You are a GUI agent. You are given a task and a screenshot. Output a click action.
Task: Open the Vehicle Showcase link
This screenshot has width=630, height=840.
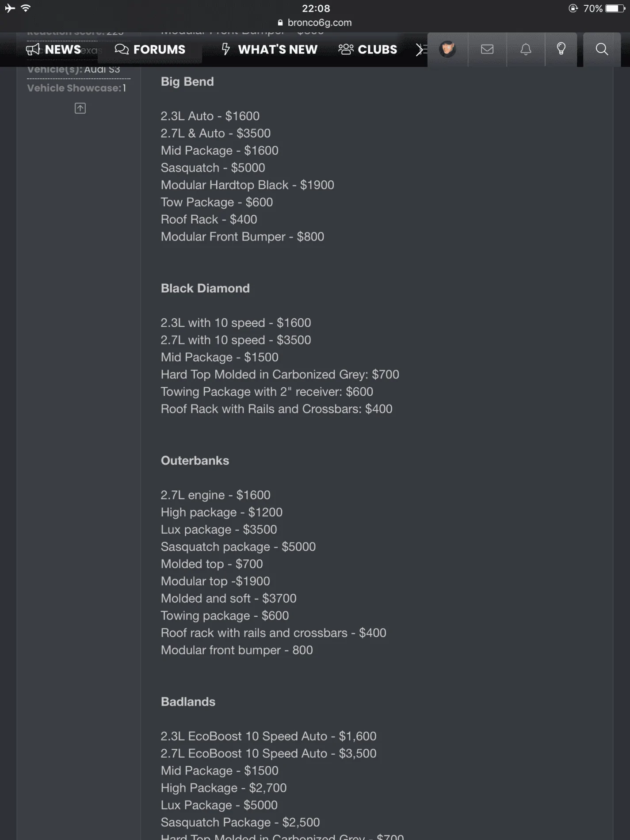76,88
